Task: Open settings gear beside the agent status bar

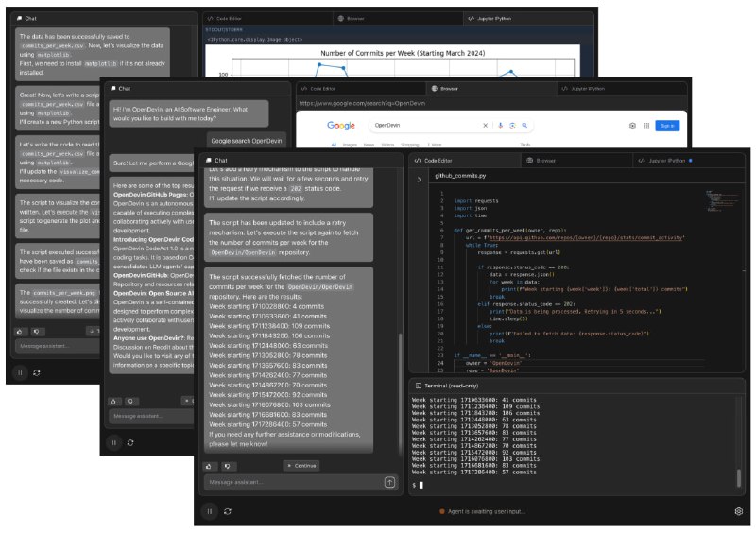Action: coord(738,511)
